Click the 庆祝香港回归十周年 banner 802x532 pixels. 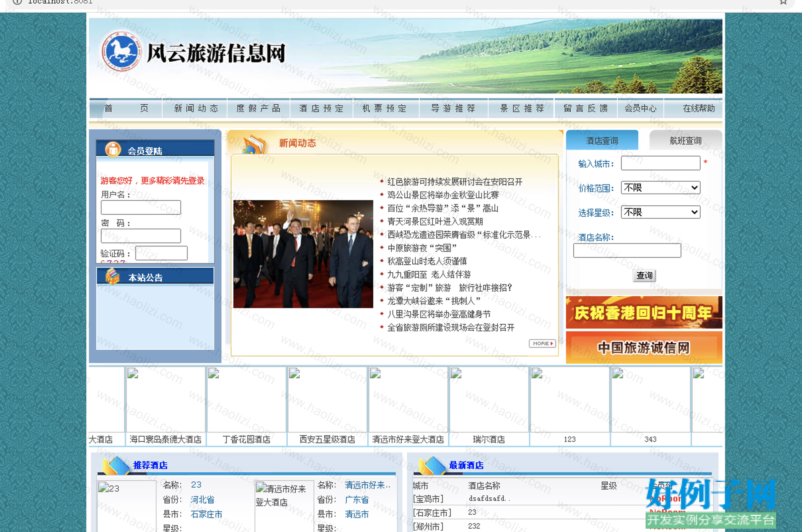[x=644, y=312]
